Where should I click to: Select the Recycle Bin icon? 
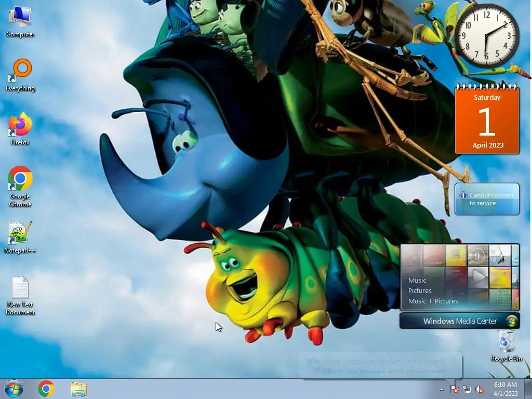pyautogui.click(x=506, y=345)
